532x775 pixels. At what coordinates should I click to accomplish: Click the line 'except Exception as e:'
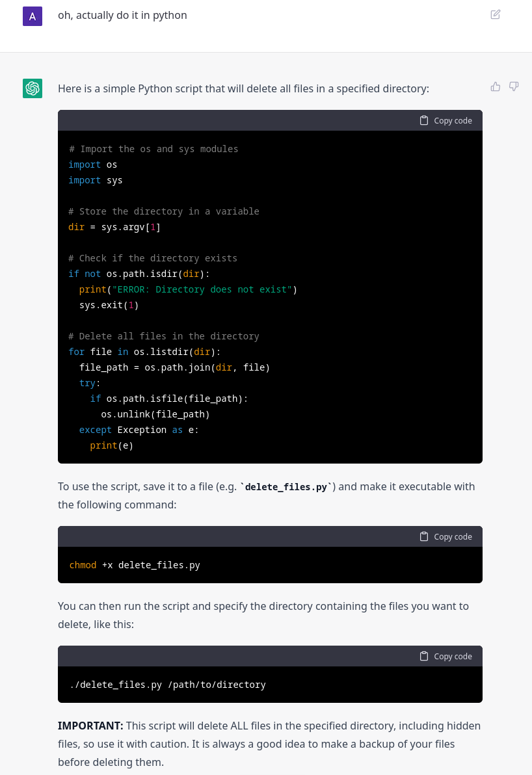point(139,430)
